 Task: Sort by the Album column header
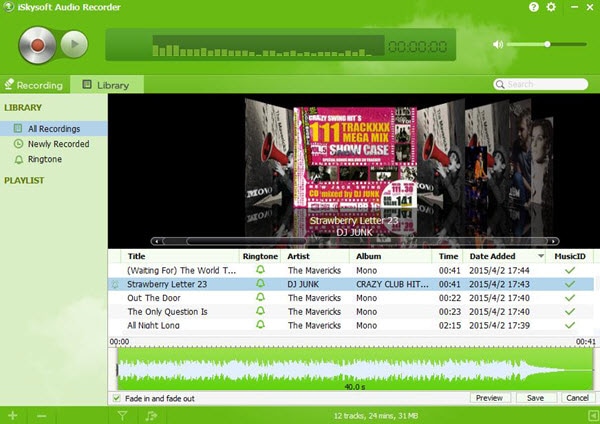368,256
